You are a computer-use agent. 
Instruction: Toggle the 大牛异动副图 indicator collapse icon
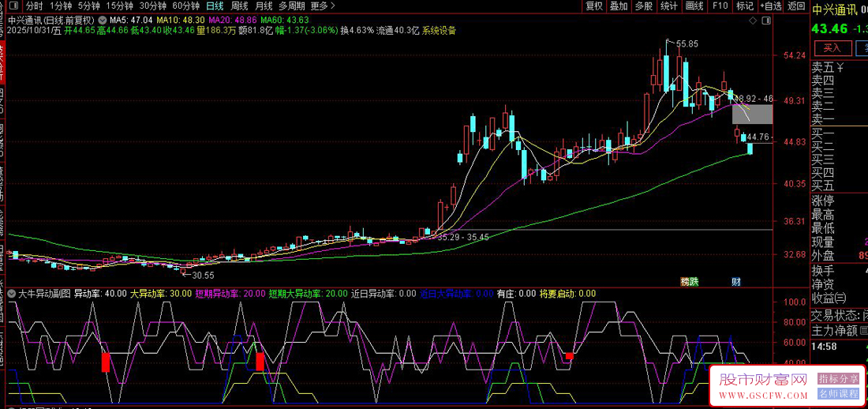pos(11,294)
